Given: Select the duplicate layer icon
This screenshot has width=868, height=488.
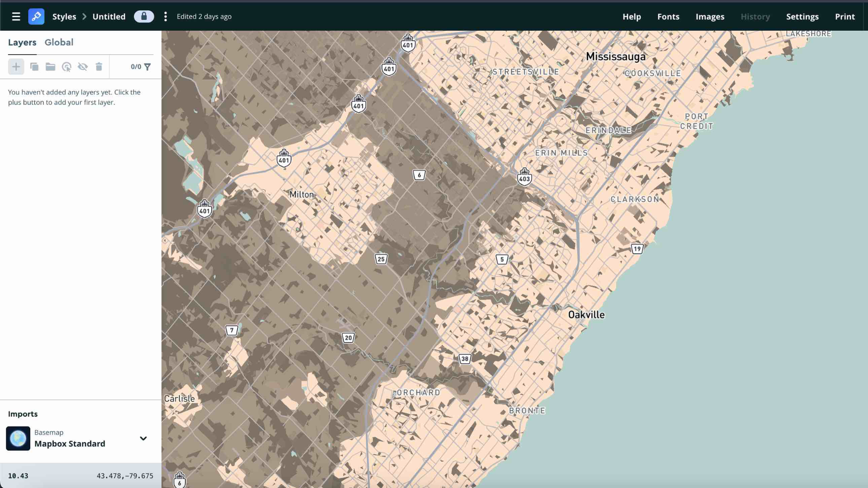Looking at the screenshot, I should click(34, 66).
